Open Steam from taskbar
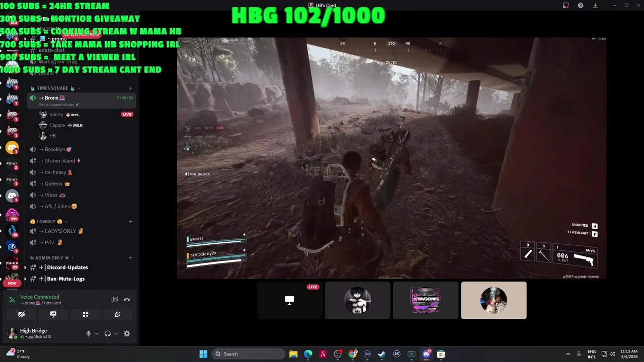 coord(382,354)
